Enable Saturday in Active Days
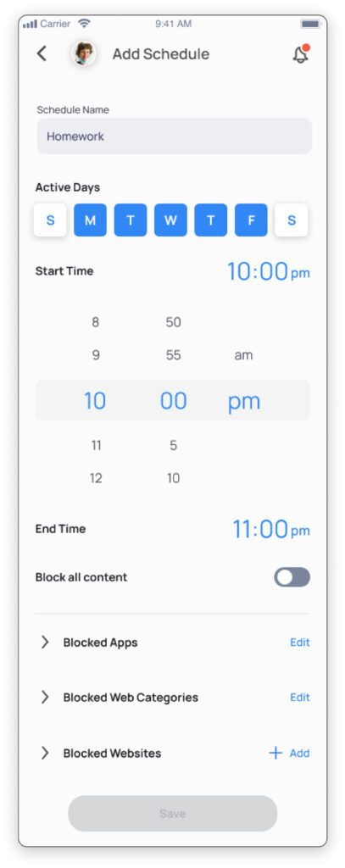 292,220
